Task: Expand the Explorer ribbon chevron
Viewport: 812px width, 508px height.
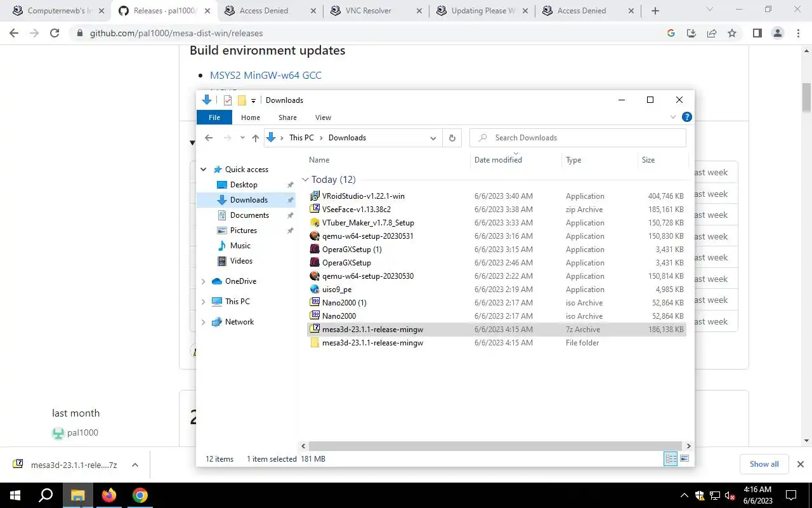Action: (673, 117)
